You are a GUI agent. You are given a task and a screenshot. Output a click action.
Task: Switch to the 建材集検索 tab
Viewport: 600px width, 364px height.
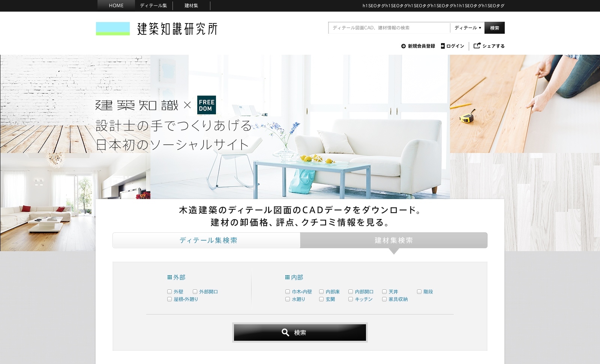(x=393, y=240)
